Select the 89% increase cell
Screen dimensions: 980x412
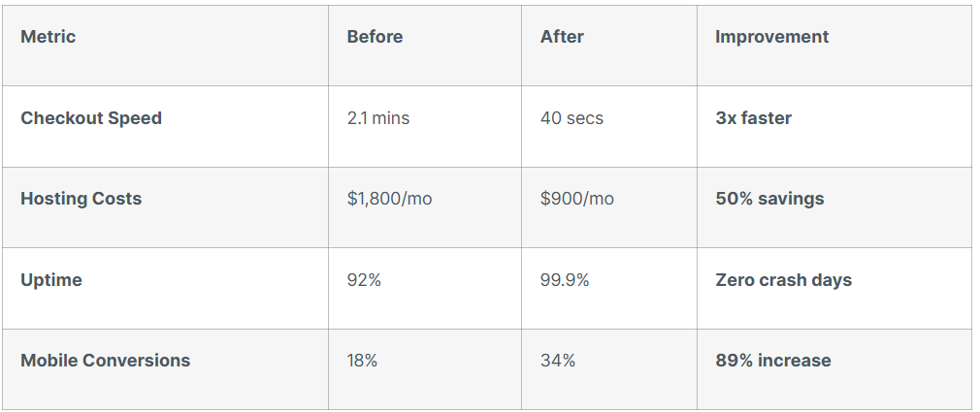(773, 361)
